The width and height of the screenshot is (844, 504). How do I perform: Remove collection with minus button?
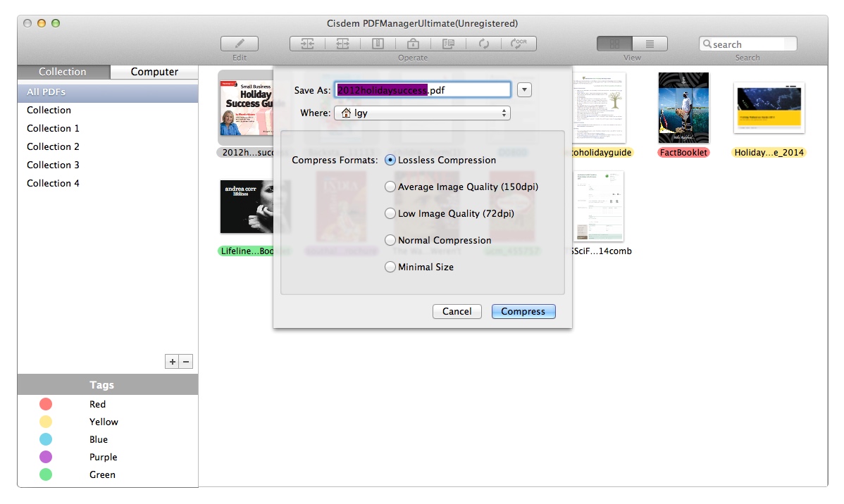tap(186, 362)
